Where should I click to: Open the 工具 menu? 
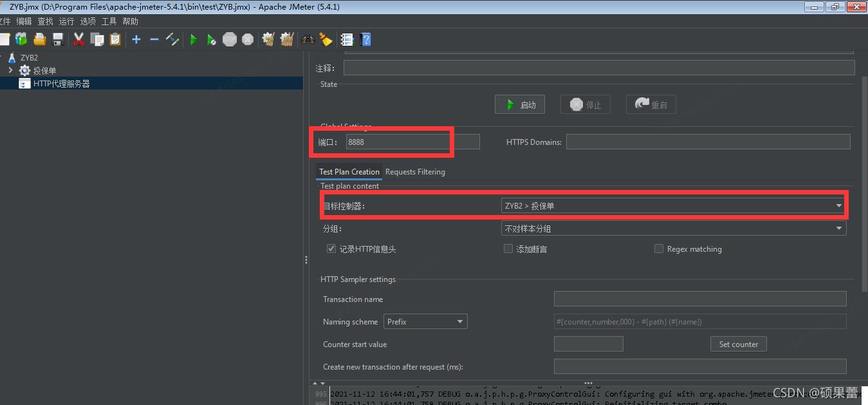[109, 21]
